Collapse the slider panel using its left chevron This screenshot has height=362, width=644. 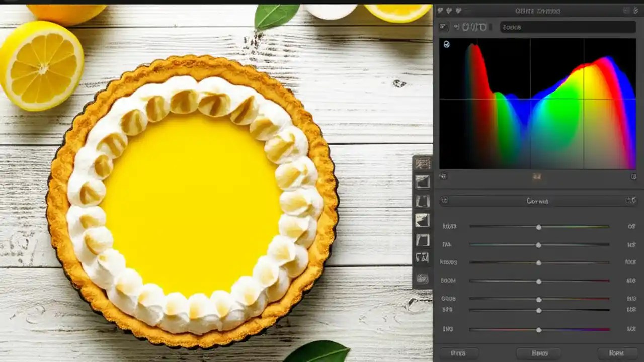pos(445,201)
